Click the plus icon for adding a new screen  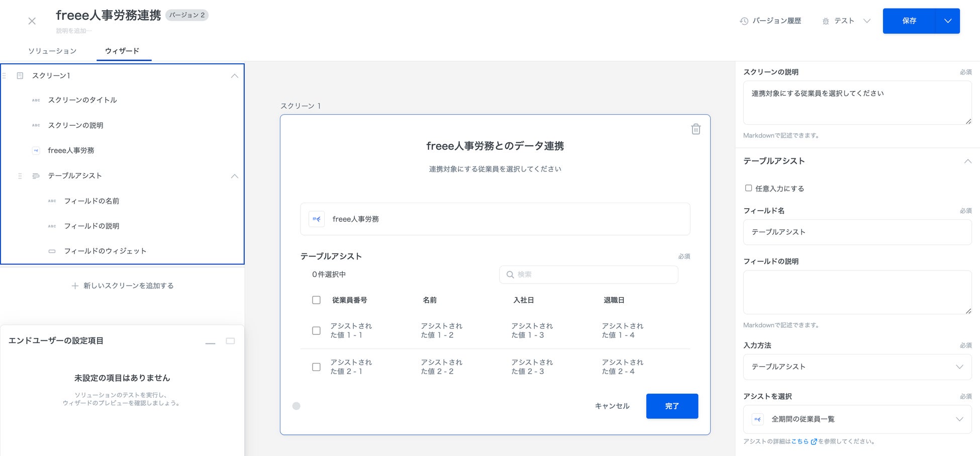click(x=75, y=286)
